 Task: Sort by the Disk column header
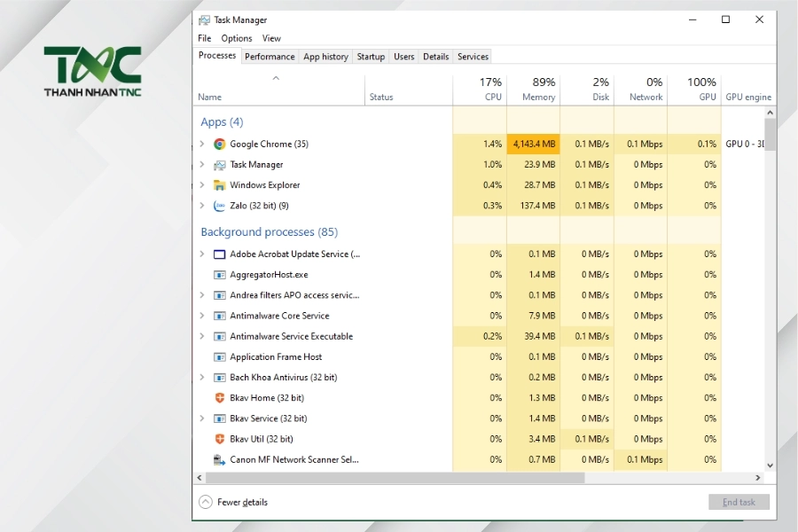587,90
